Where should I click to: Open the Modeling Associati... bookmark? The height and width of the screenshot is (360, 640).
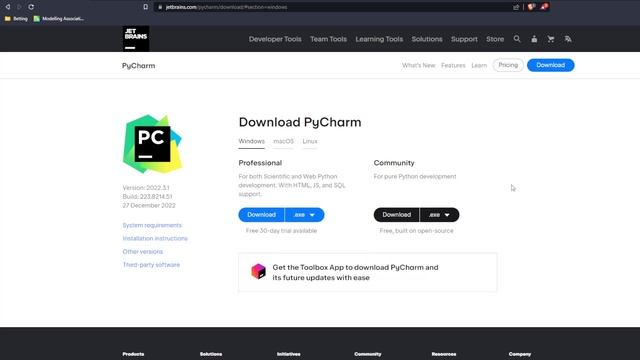coord(59,18)
